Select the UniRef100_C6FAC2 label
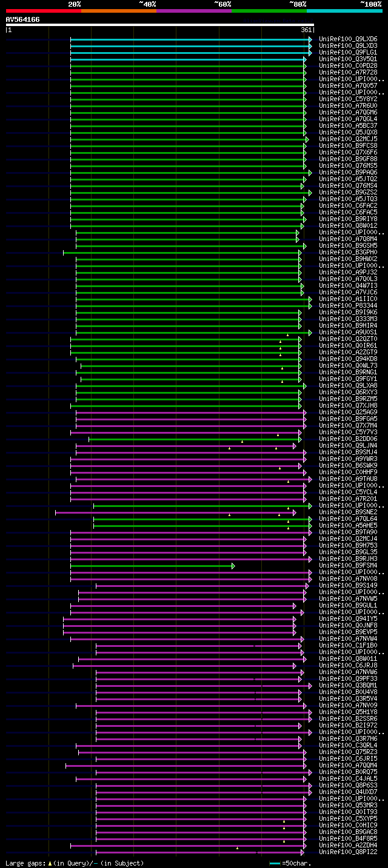Screen dimensions: 388x868 (x=348, y=206)
